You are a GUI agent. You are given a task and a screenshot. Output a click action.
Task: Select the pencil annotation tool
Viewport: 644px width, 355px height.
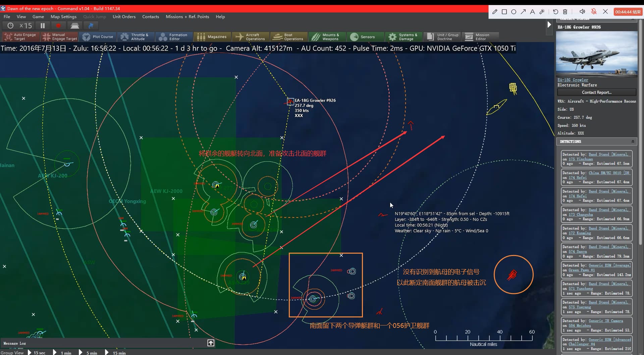(495, 12)
